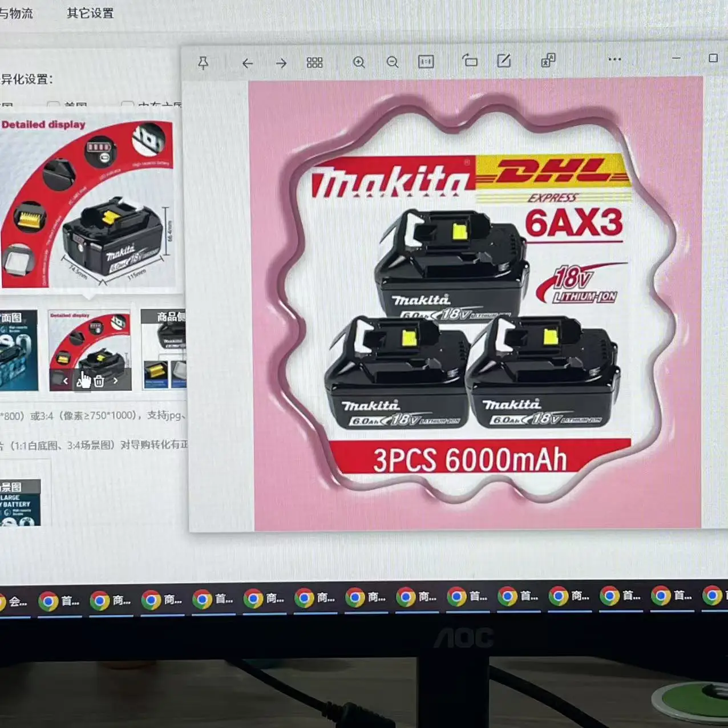Advance to the next image in viewer

tap(281, 63)
